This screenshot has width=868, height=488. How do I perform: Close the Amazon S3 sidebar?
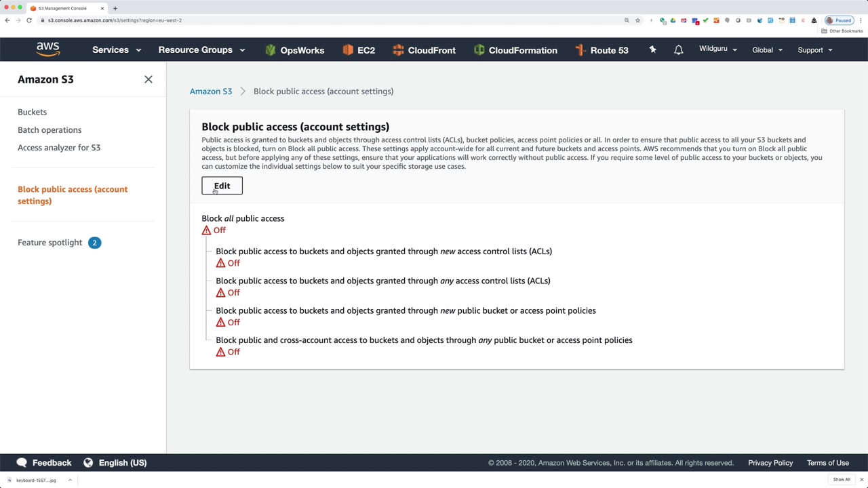pos(149,79)
